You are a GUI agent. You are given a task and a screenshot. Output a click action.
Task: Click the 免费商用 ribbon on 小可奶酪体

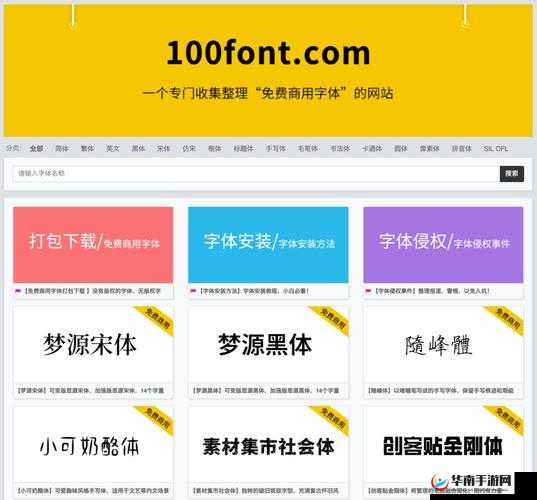coord(157,419)
